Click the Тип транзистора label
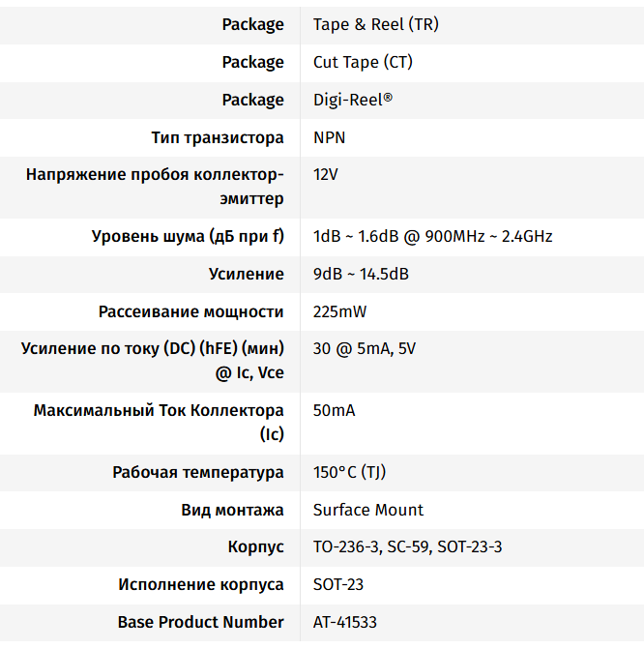This screenshot has width=644, height=649. click(218, 137)
